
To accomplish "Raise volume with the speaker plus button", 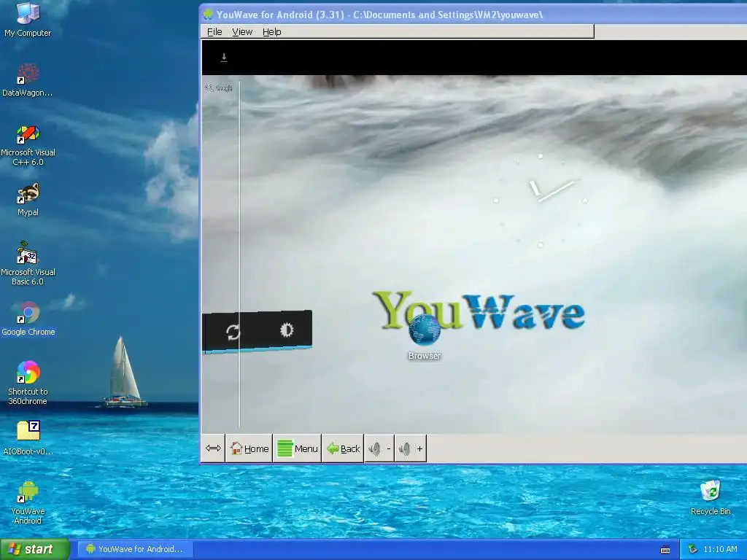I will [x=411, y=448].
